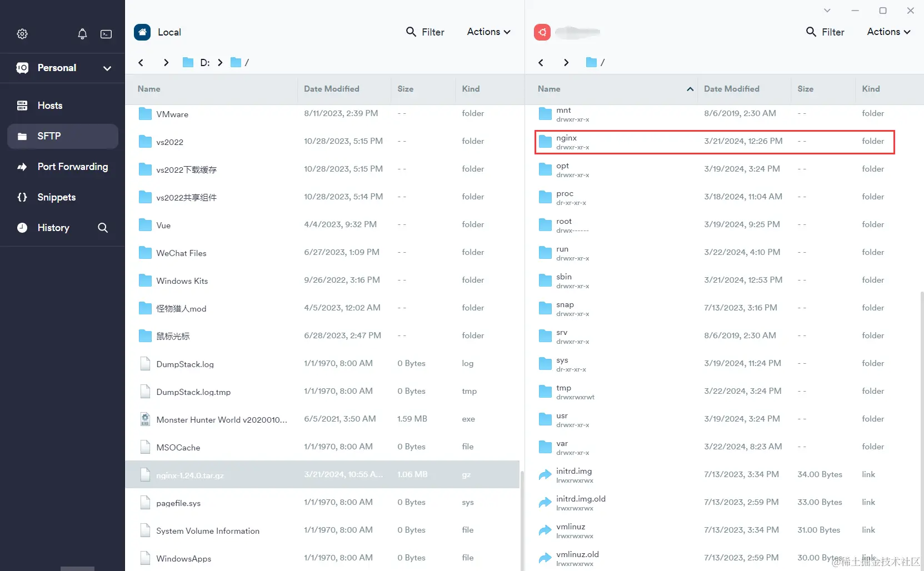Image resolution: width=924 pixels, height=571 pixels.
Task: Open window options chevron in title bar
Action: [827, 11]
